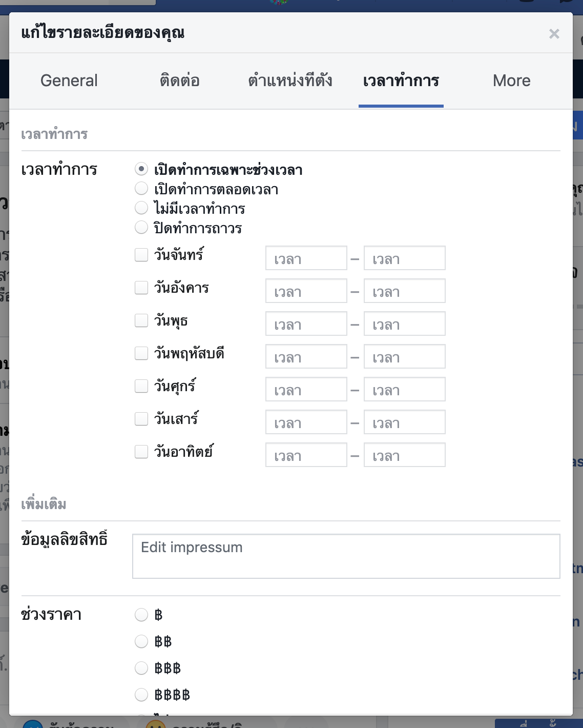Toggle the วันอาทิตย์ checkbox
Screen dimensions: 583x728
click(141, 452)
